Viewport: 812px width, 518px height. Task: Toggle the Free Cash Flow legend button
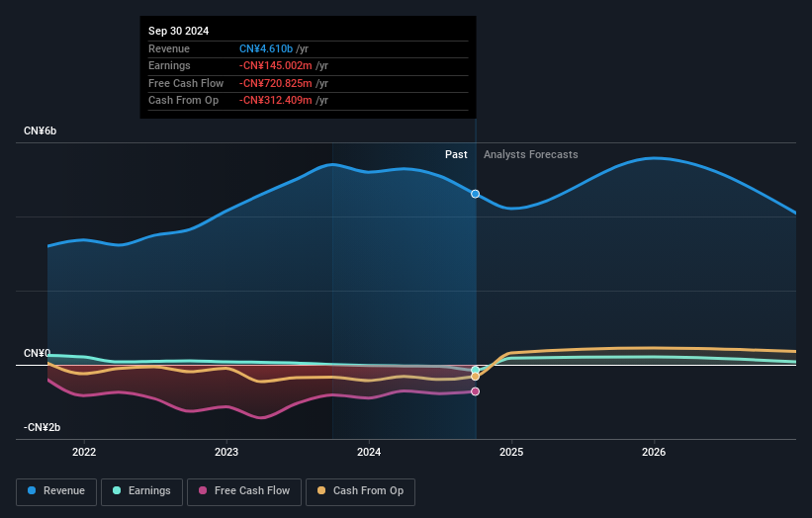point(244,491)
